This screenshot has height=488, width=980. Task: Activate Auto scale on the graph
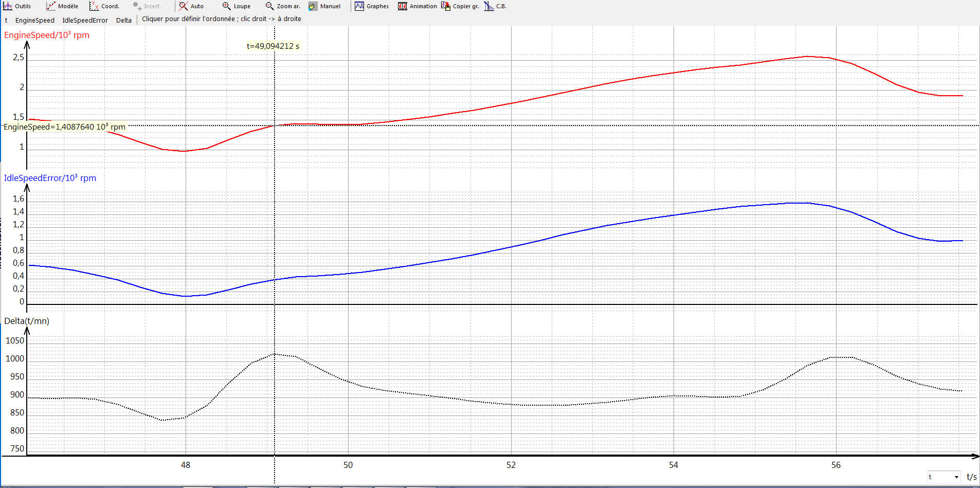(x=191, y=6)
